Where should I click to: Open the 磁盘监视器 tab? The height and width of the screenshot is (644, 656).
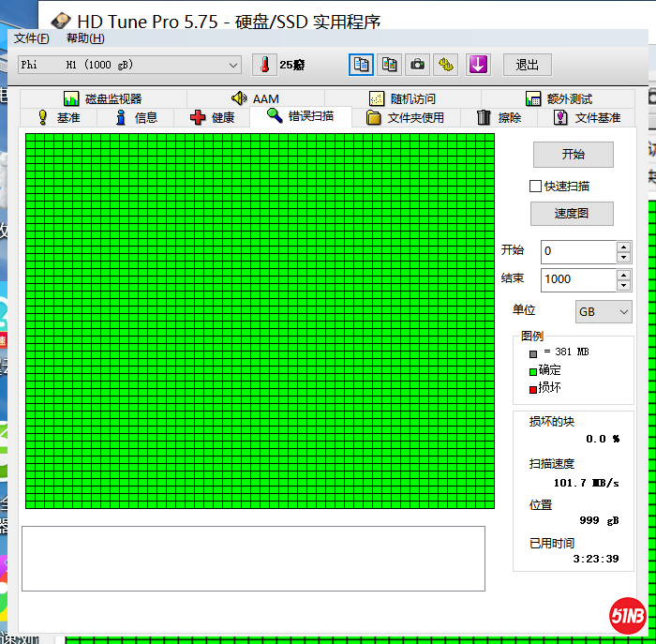pos(103,98)
